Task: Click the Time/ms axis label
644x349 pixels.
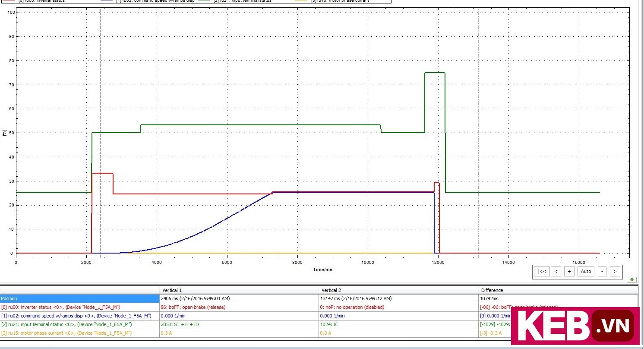Action: coord(322,270)
